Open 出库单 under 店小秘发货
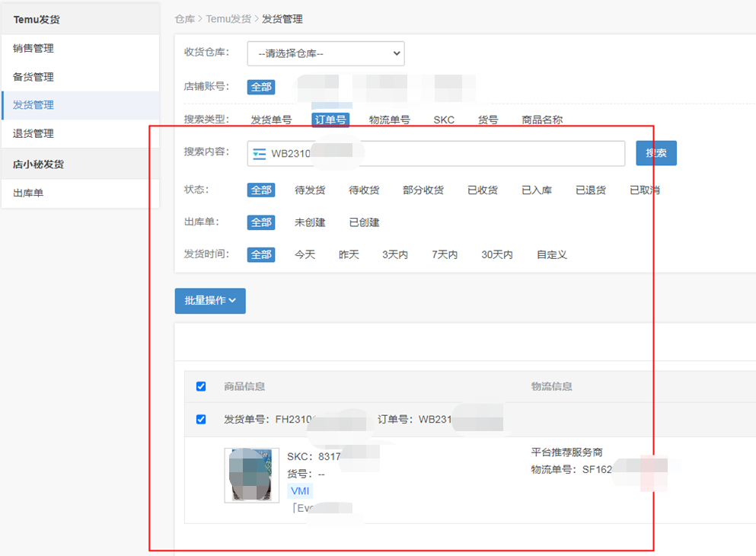 click(28, 193)
